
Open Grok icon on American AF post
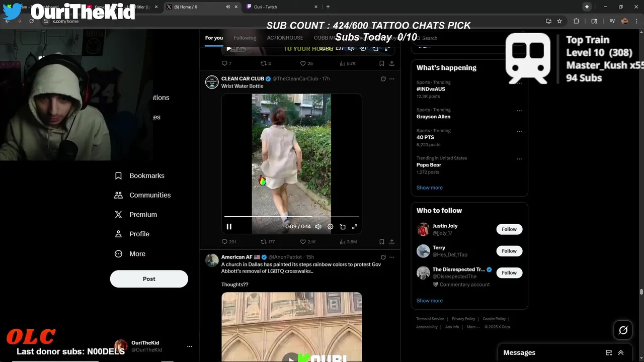tap(383, 257)
